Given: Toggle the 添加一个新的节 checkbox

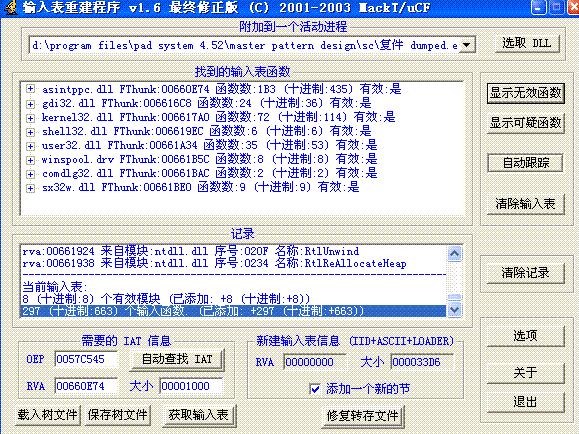Looking at the screenshot, I should (315, 389).
